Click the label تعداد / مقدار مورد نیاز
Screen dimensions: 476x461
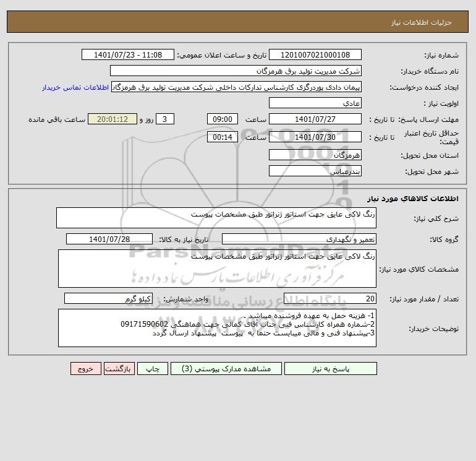424,299
